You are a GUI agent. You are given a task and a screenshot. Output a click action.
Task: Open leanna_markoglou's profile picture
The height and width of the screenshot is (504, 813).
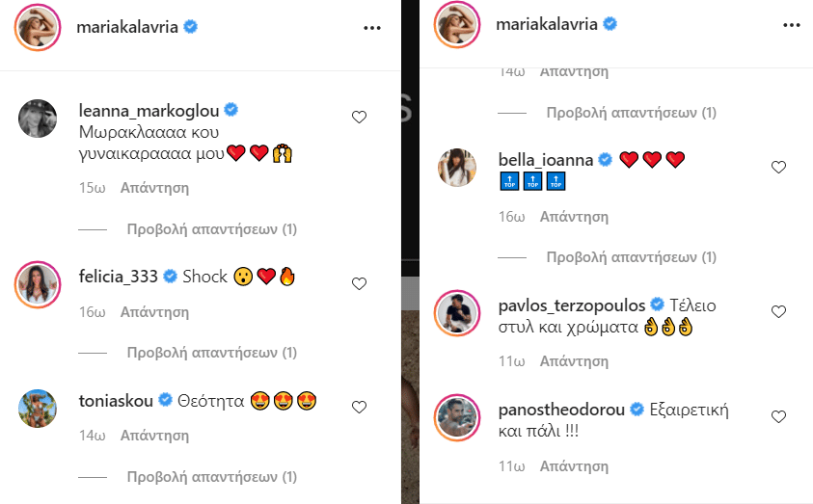coord(38,119)
